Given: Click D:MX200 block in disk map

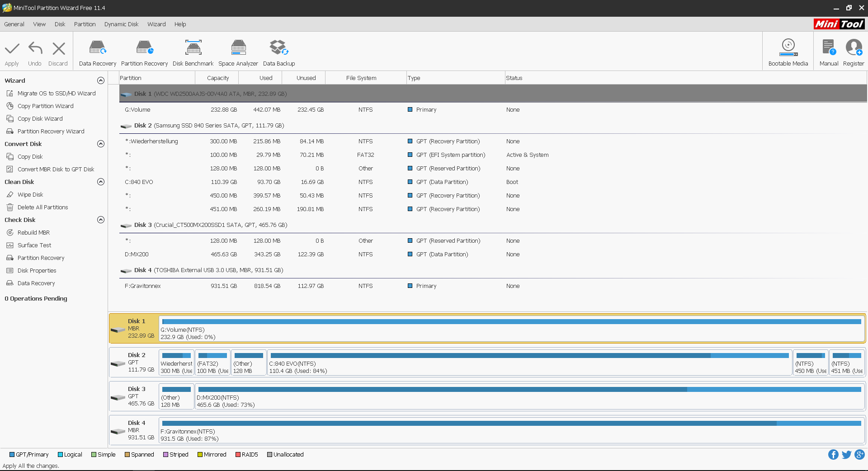Looking at the screenshot, I should (x=530, y=396).
